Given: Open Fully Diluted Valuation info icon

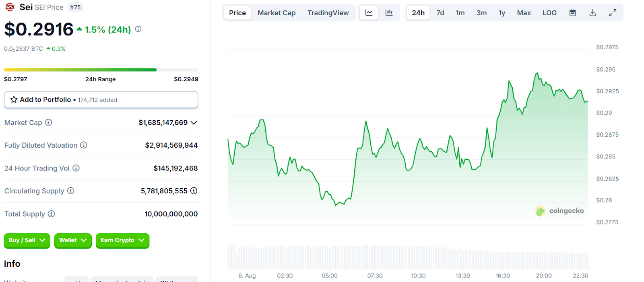Looking at the screenshot, I should (x=84, y=145).
